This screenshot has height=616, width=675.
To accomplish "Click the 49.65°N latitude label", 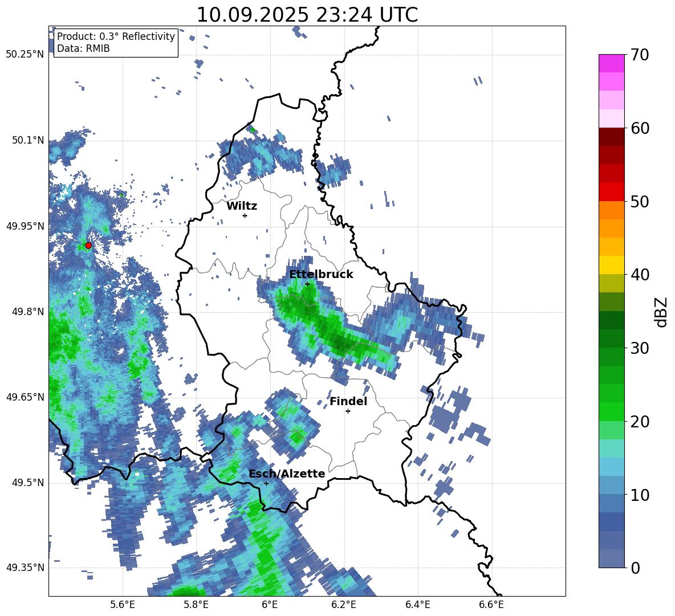I will tap(25, 397).
